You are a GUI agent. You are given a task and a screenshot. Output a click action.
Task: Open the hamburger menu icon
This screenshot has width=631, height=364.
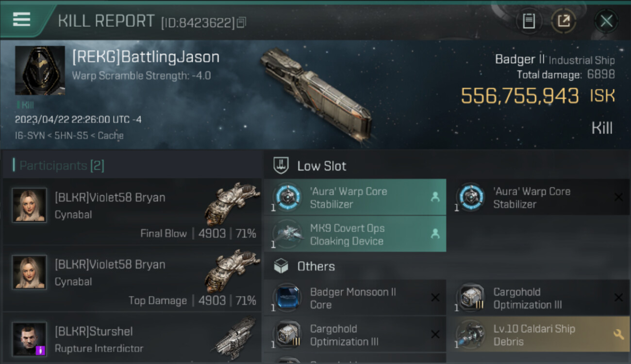(x=22, y=20)
